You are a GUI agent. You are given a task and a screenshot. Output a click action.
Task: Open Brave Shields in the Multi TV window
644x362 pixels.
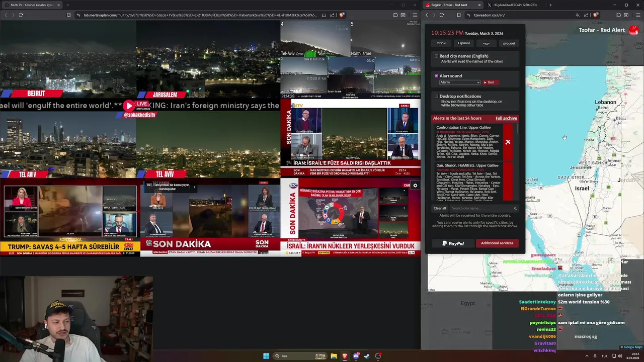point(342,15)
